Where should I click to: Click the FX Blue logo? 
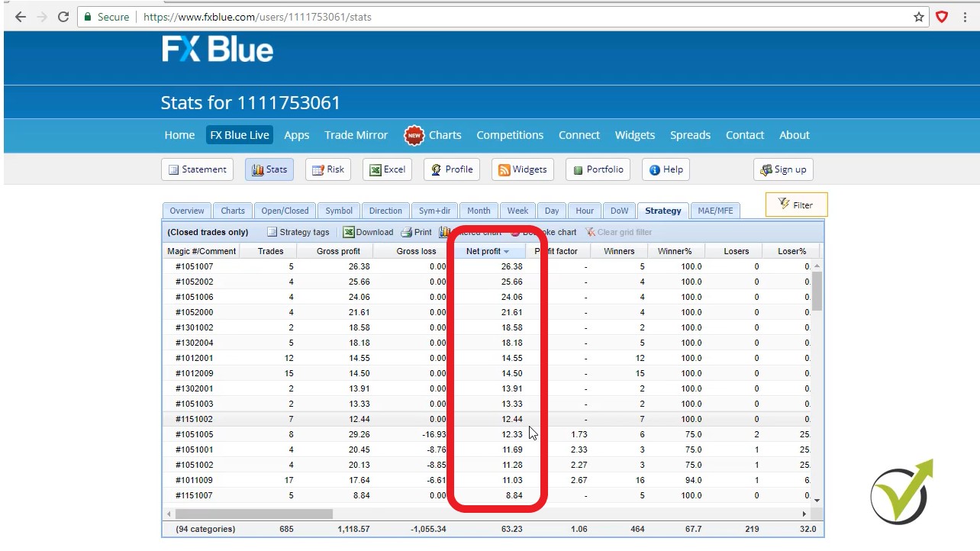tap(218, 50)
